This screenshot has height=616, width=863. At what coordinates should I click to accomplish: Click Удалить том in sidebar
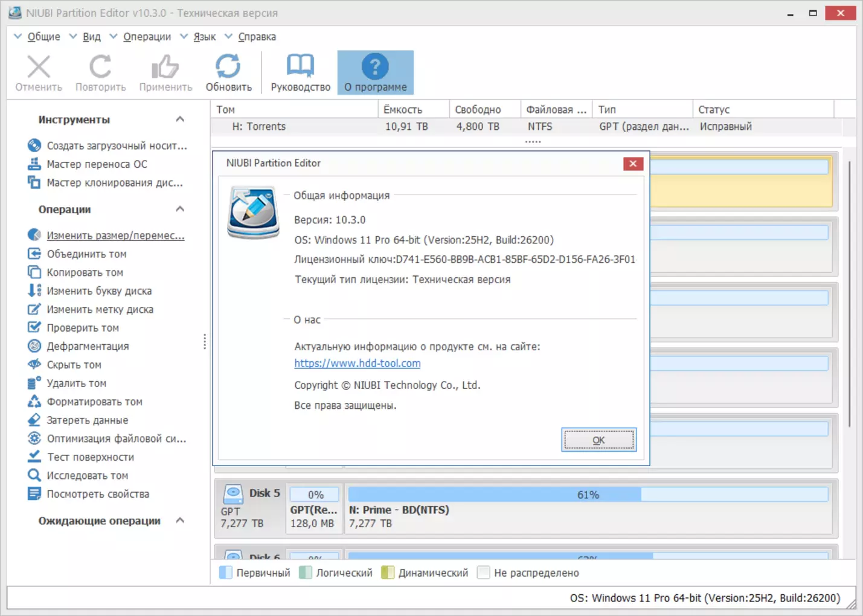click(76, 383)
